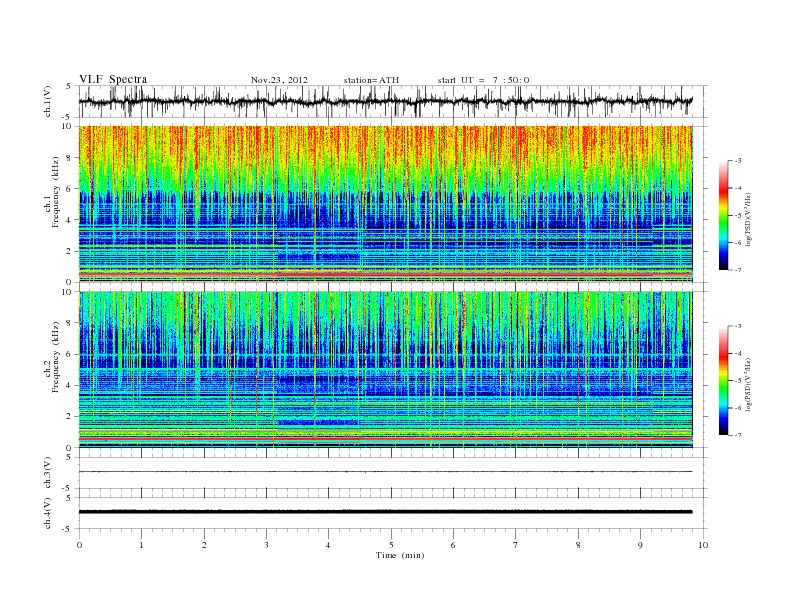
Task: Click the "Time (min)" axis label
Action: pyautogui.click(x=400, y=555)
